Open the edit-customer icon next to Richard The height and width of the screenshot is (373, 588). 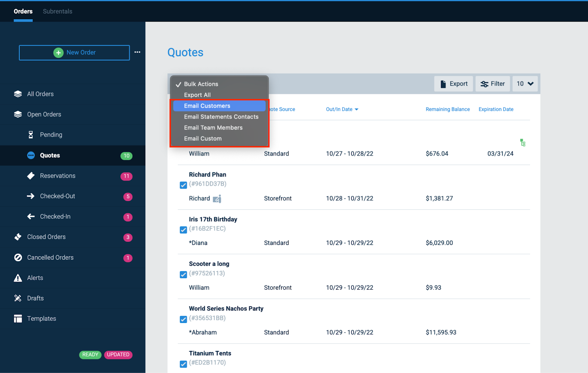217,198
